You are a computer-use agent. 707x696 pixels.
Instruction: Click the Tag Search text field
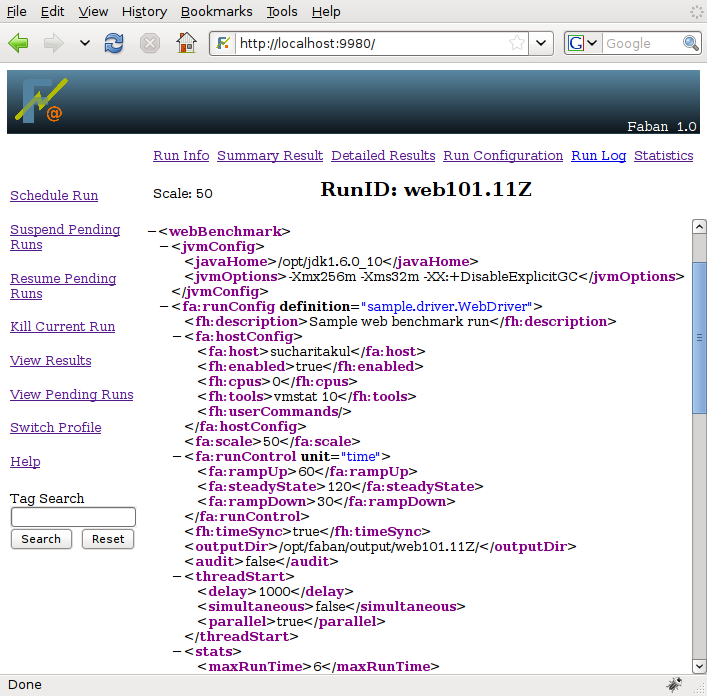(x=73, y=517)
